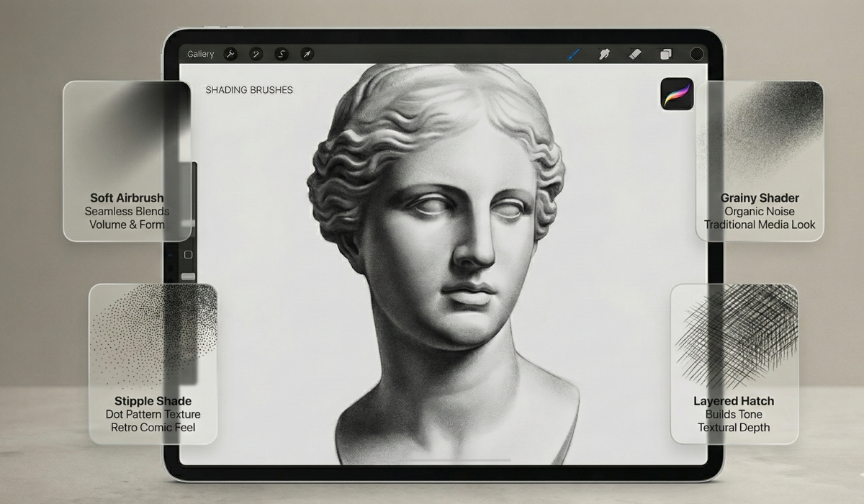Open the Adjustments tool in the toolbar
The width and height of the screenshot is (864, 504).
coord(256,53)
